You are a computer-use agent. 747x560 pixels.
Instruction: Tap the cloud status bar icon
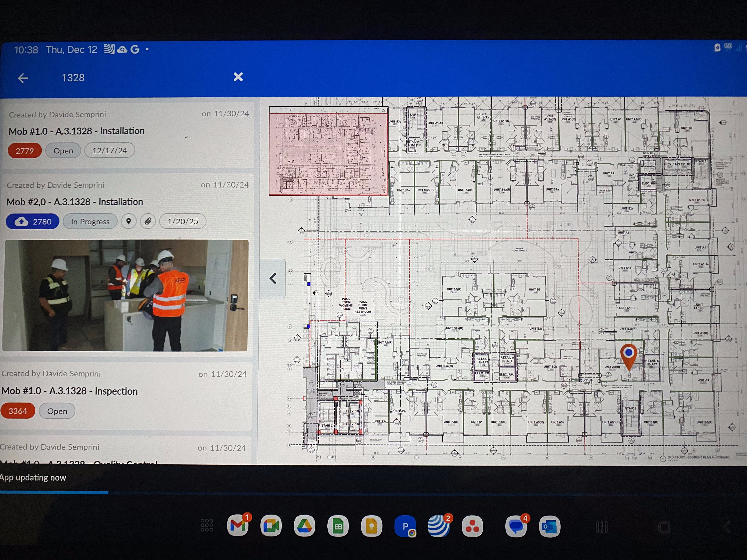[122, 50]
